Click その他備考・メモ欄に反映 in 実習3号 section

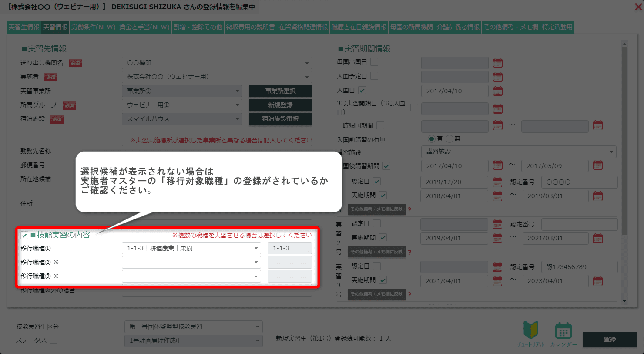377,294
